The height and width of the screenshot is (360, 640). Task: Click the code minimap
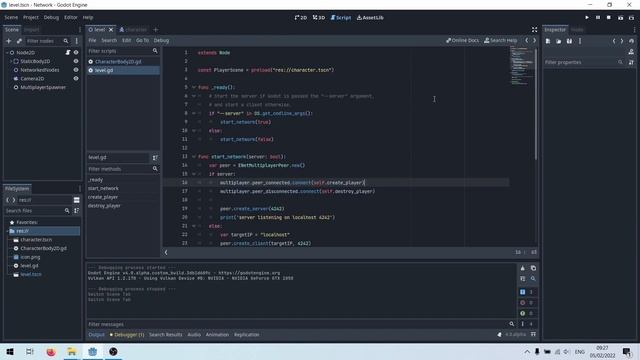522,66
